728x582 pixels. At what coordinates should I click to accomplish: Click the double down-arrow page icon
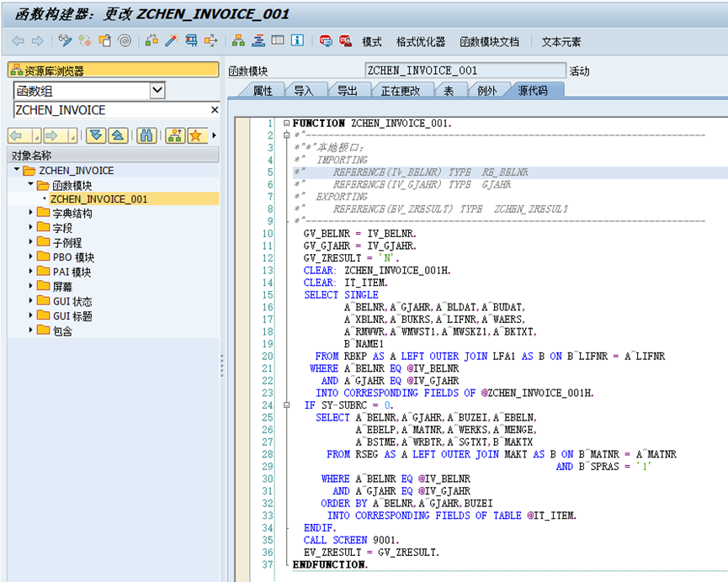pyautogui.click(x=98, y=135)
